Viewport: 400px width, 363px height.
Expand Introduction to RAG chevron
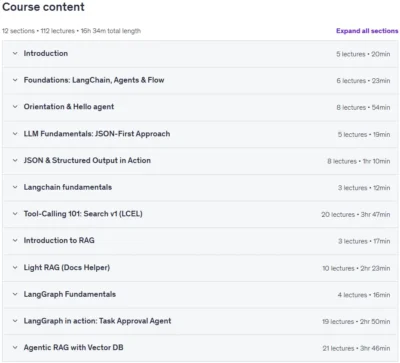(15, 240)
